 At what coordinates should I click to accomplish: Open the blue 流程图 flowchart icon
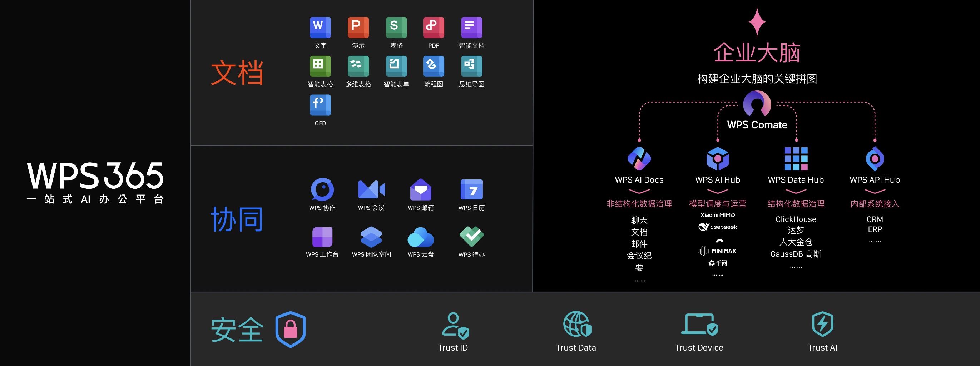pyautogui.click(x=433, y=66)
